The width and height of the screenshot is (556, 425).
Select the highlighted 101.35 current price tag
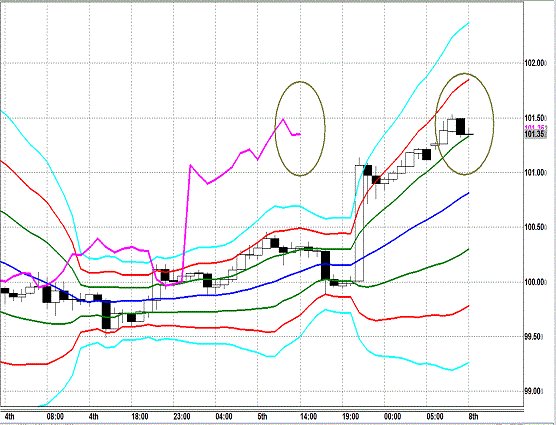(535, 134)
